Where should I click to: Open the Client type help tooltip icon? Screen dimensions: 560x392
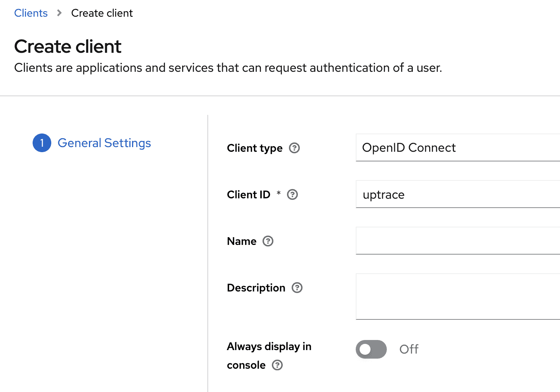click(295, 148)
